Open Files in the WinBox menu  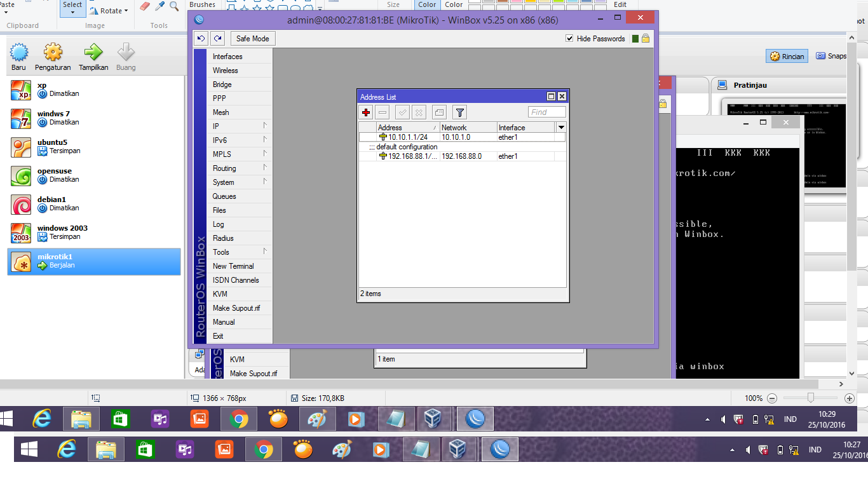point(240,210)
